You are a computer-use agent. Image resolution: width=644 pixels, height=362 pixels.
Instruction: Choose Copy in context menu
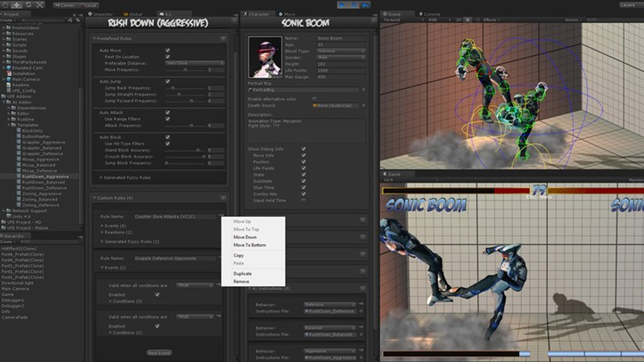[x=238, y=255]
